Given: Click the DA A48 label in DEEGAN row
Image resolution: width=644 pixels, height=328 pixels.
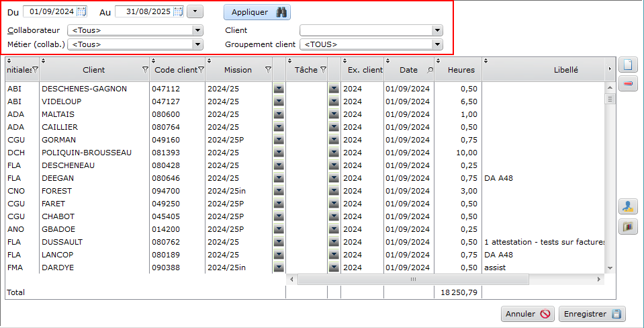Looking at the screenshot, I should [498, 178].
